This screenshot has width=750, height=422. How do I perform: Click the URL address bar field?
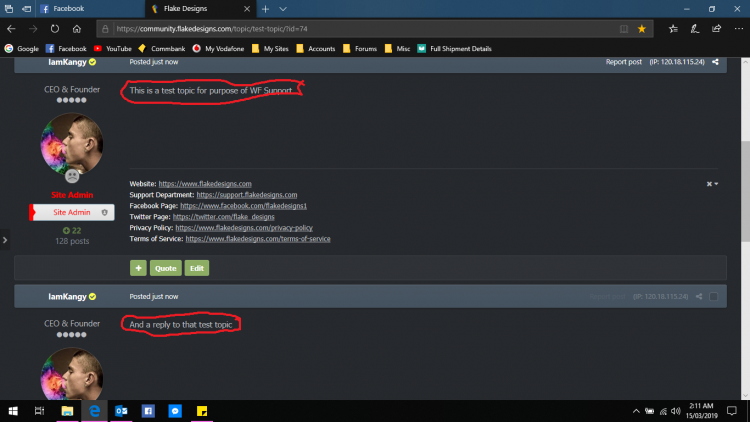click(x=350, y=29)
